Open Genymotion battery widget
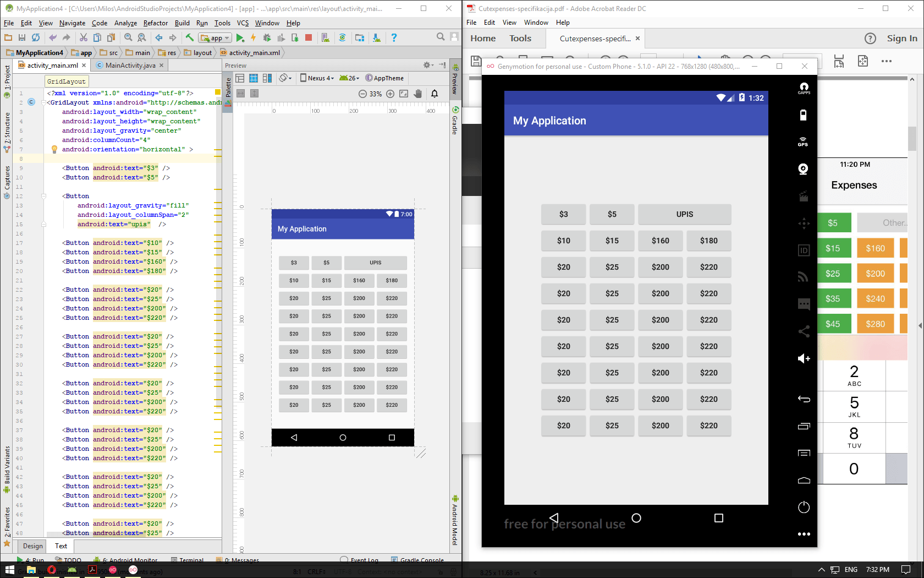Viewport: 924px width, 578px height. [803, 115]
